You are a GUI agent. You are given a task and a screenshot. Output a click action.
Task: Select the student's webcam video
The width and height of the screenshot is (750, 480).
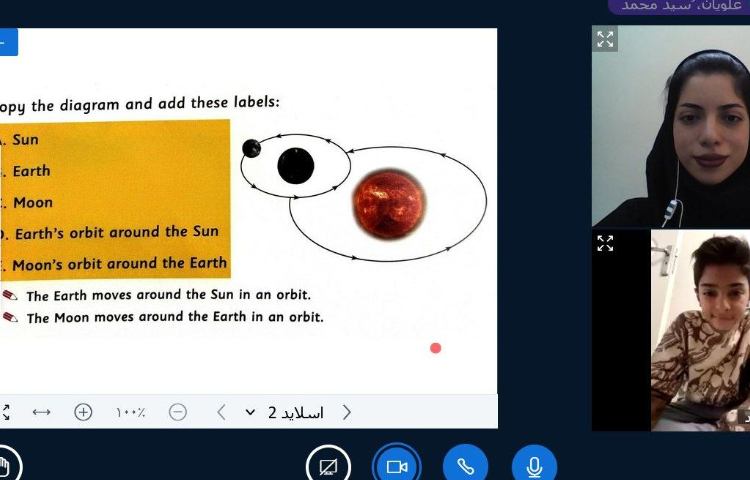(x=699, y=330)
